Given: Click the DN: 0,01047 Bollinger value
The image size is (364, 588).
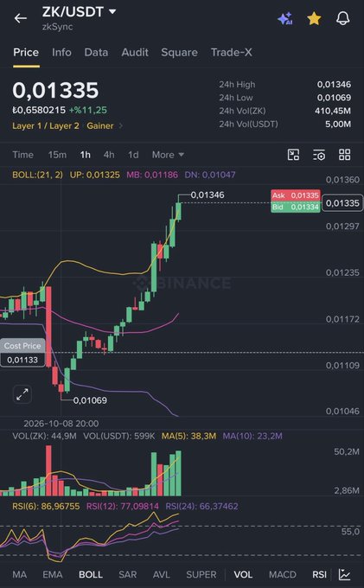Looking at the screenshot, I should point(210,175).
